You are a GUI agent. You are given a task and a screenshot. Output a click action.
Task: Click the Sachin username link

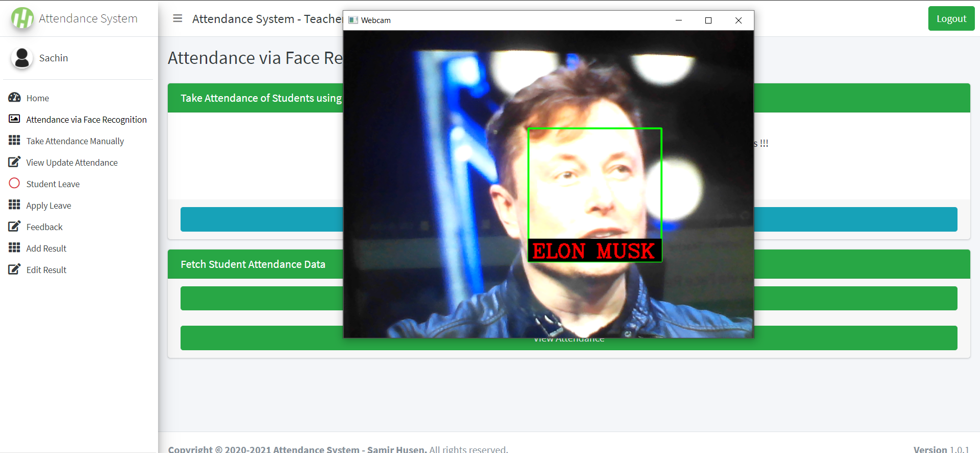(x=54, y=58)
